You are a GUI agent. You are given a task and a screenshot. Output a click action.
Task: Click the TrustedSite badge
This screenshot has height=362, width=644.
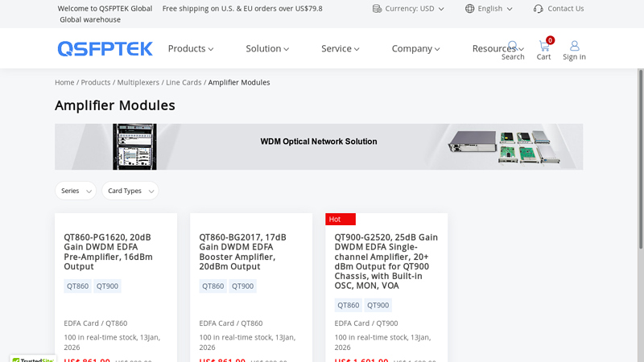pyautogui.click(x=33, y=359)
